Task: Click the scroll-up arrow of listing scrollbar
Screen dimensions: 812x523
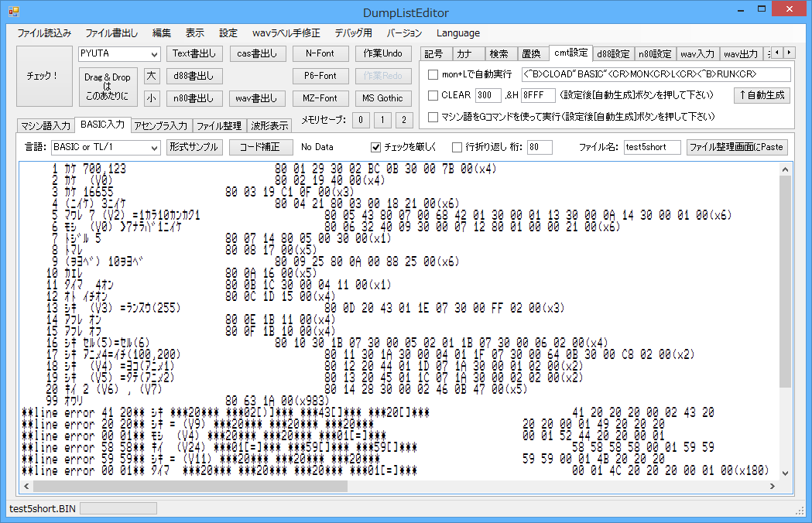Action: coord(785,169)
